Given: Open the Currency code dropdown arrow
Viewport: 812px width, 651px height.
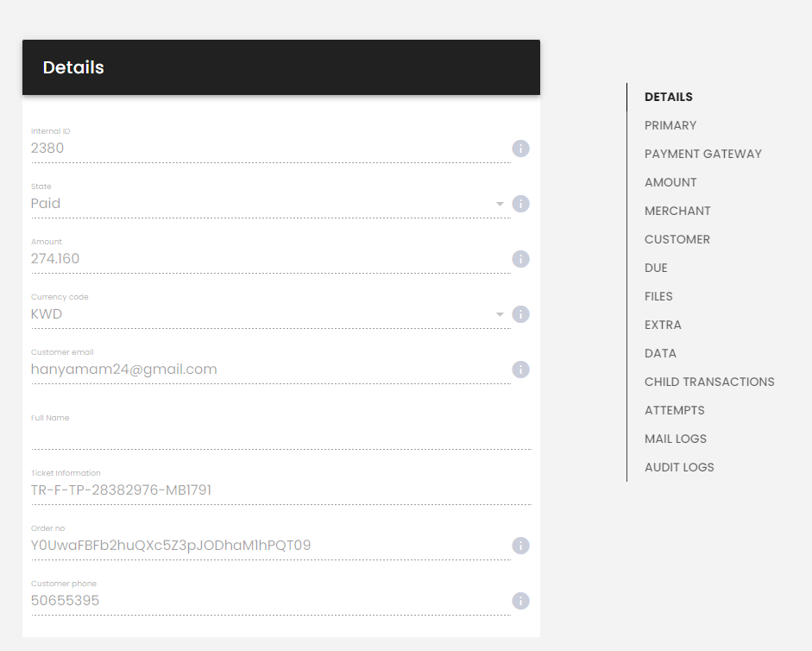Looking at the screenshot, I should [x=500, y=314].
